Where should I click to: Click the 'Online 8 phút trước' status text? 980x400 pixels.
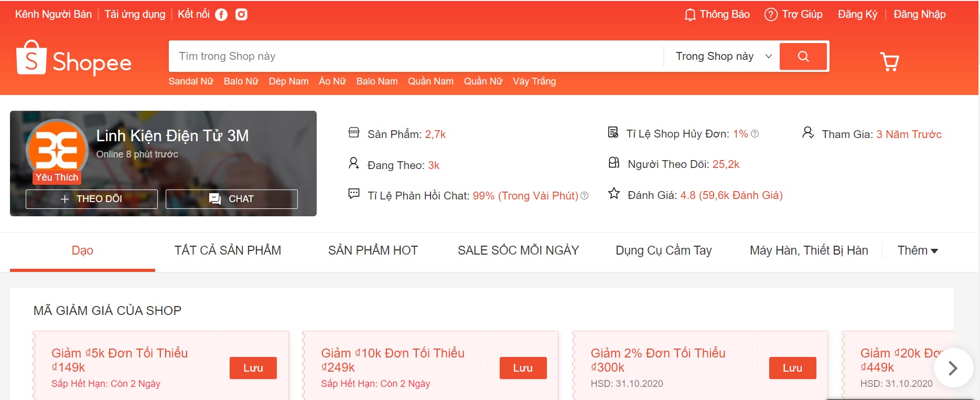pyautogui.click(x=137, y=154)
